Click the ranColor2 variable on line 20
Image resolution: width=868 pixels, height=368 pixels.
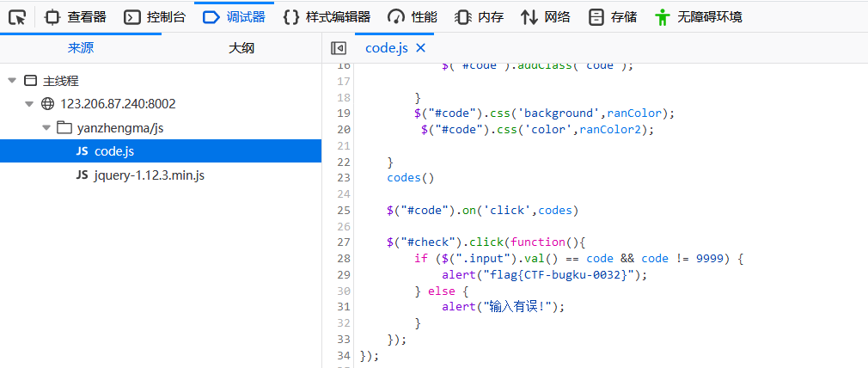[610, 130]
